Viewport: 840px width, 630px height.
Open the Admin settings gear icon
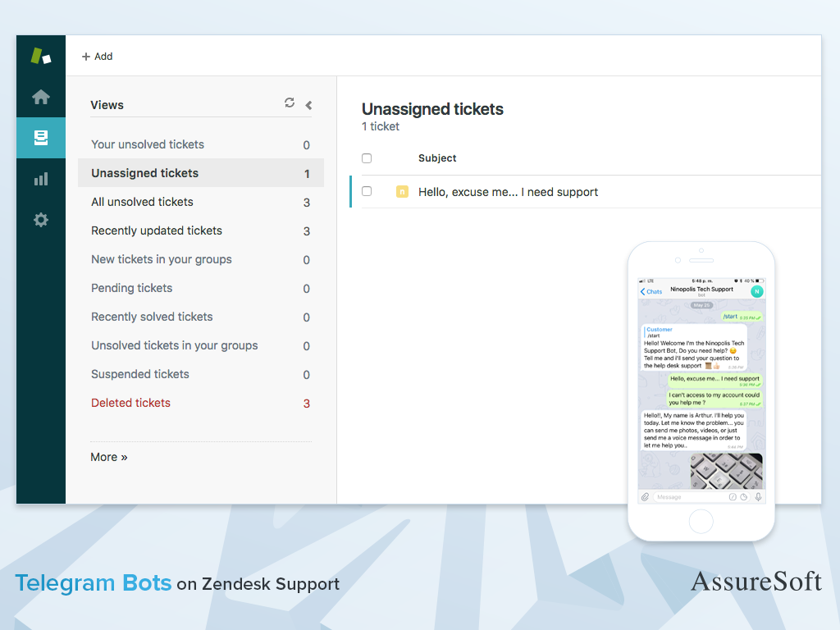pos(41,220)
